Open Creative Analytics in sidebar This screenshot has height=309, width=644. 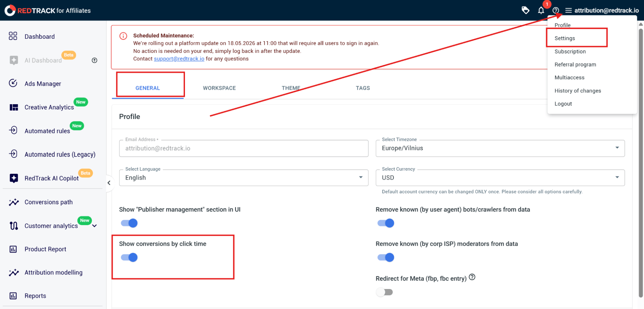[x=49, y=107]
